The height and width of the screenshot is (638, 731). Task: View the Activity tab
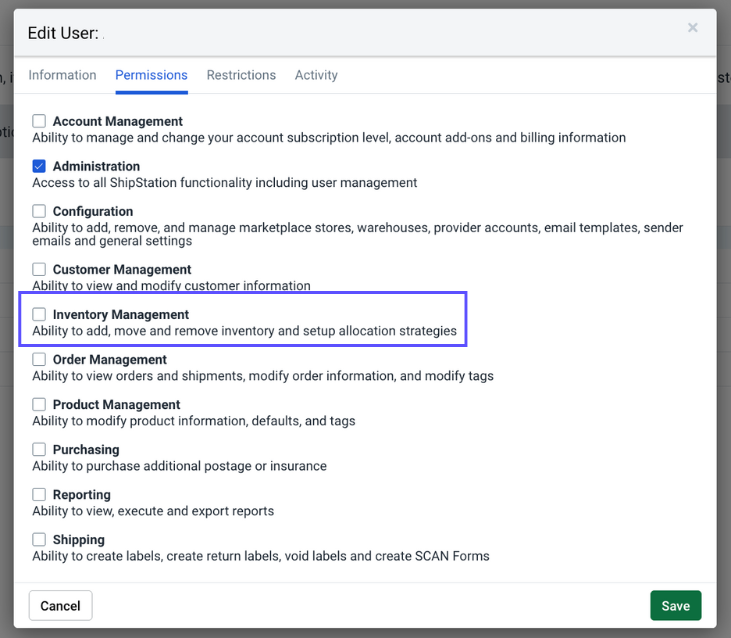pyautogui.click(x=316, y=75)
